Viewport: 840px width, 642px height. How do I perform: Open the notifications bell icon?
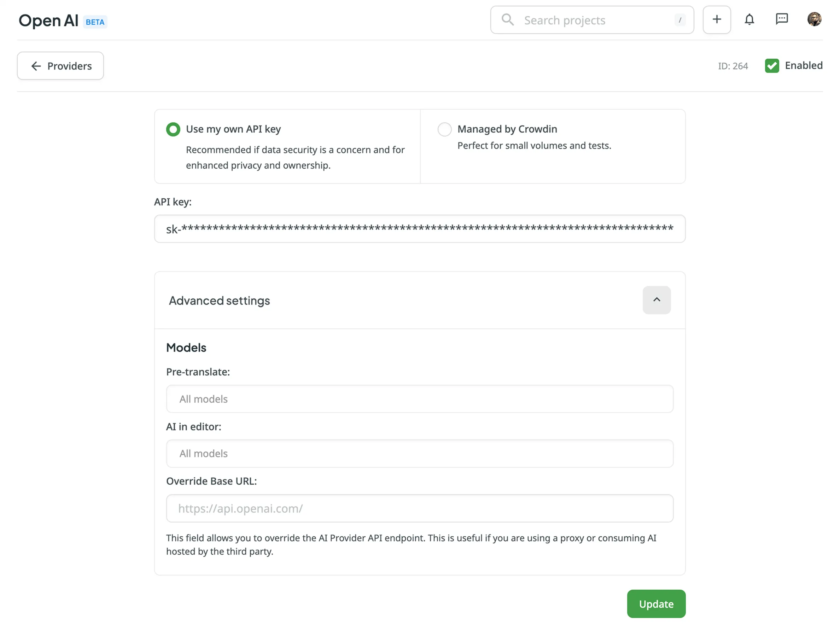(x=749, y=19)
